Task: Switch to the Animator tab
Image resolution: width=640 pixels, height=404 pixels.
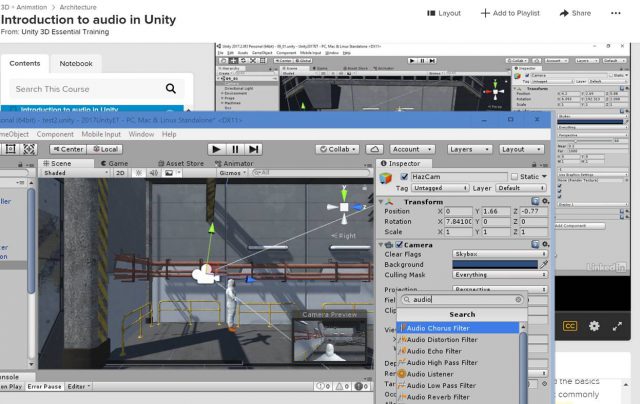Action: click(x=234, y=163)
